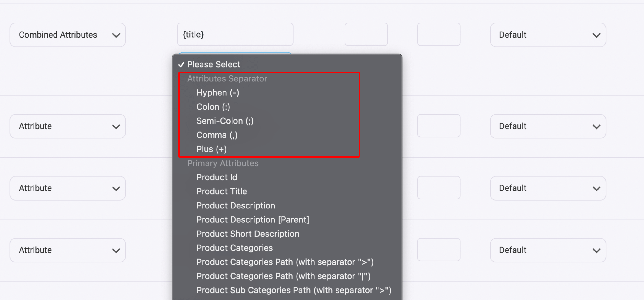
Task: Select Product Description attribute option
Action: coord(236,205)
